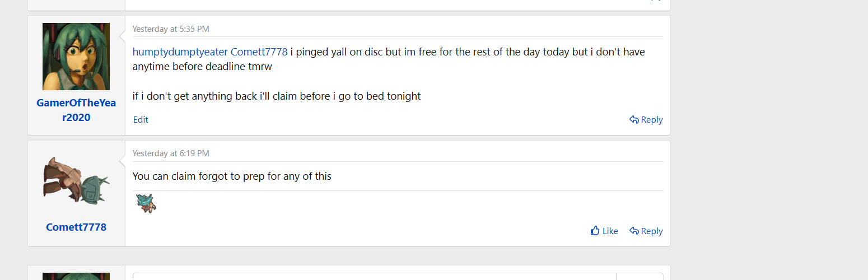868x280 pixels.
Task: Edit the GamerOfTheYear2020 post
Action: click(x=141, y=119)
